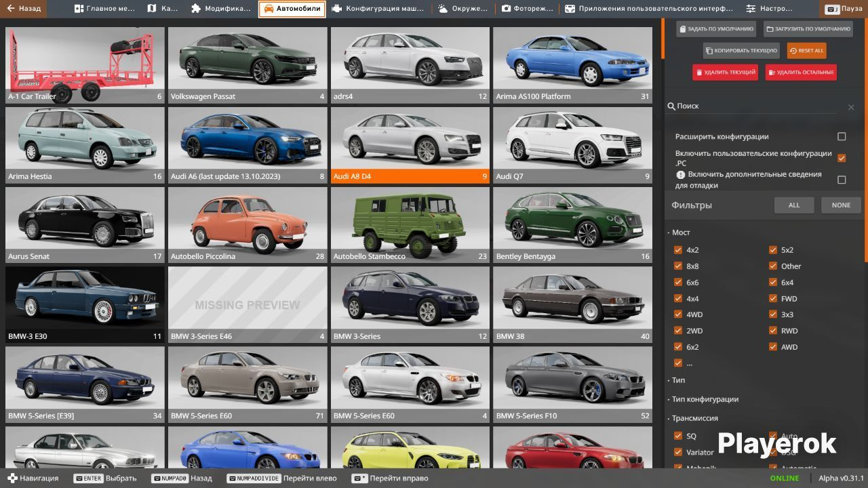Uncheck the 5x2 filter
The height and width of the screenshot is (488, 868).
[x=773, y=249]
